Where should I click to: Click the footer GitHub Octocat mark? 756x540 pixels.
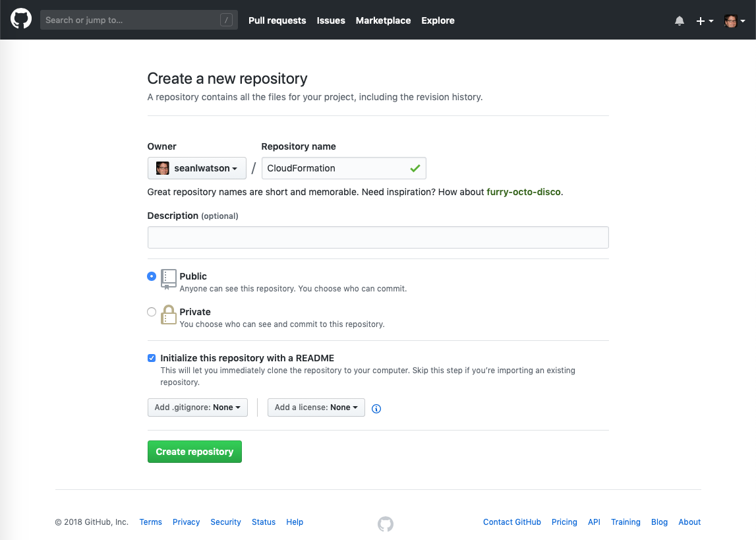click(386, 524)
